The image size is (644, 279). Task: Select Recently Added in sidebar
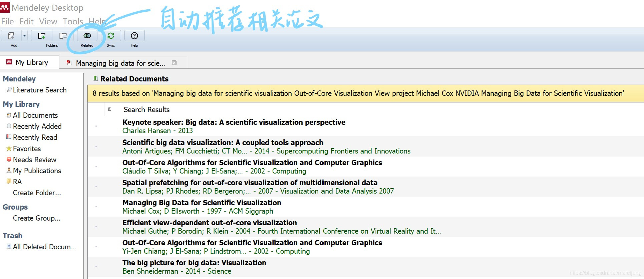click(37, 126)
